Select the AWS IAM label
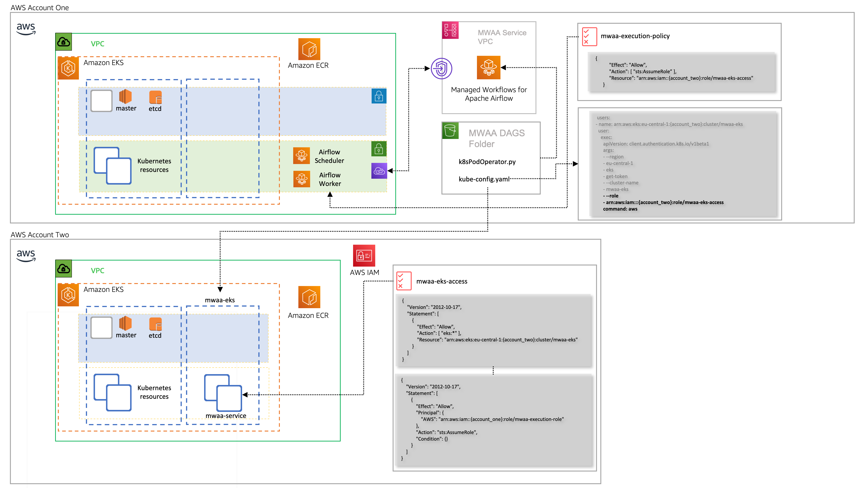This screenshot has width=868, height=488. point(364,272)
